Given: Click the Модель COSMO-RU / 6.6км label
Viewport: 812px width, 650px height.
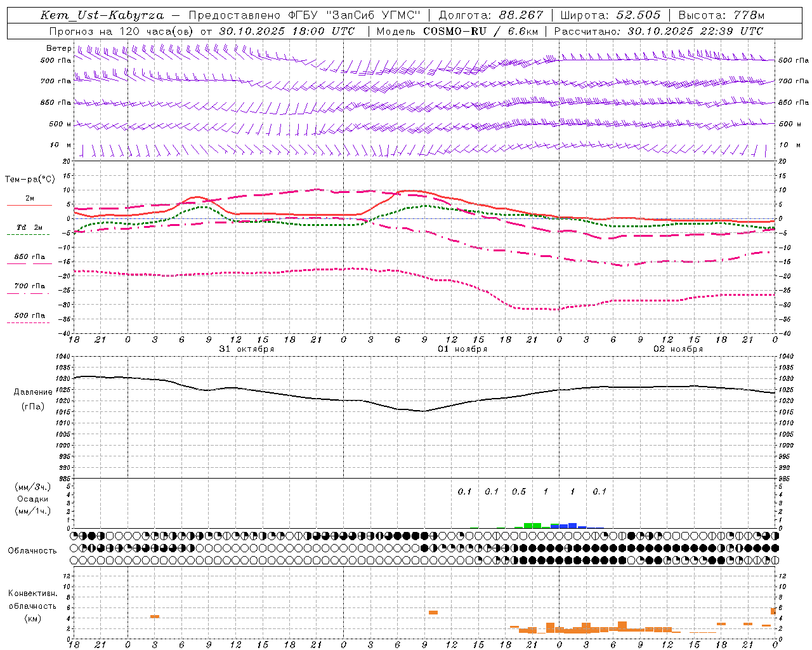Looking at the screenshot, I should pos(457,31).
